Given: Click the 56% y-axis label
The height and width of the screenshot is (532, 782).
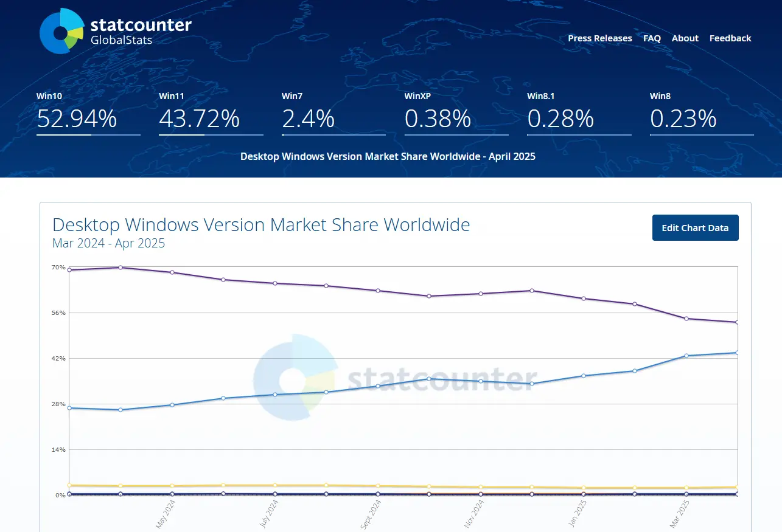Looking at the screenshot, I should [58, 313].
